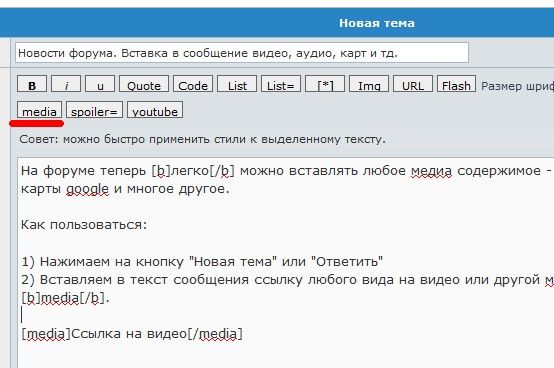554x368 pixels.
Task: Toggle italic formatting with i button
Action: pos(66,84)
